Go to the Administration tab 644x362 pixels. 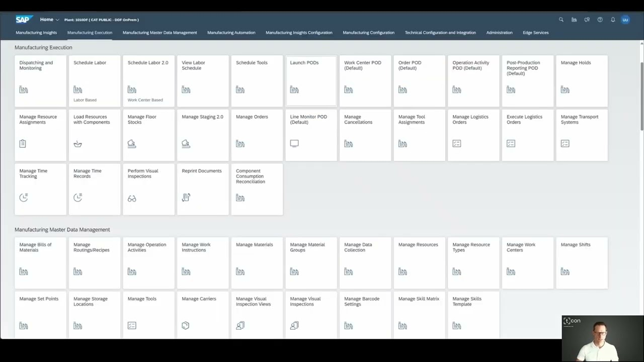point(499,33)
